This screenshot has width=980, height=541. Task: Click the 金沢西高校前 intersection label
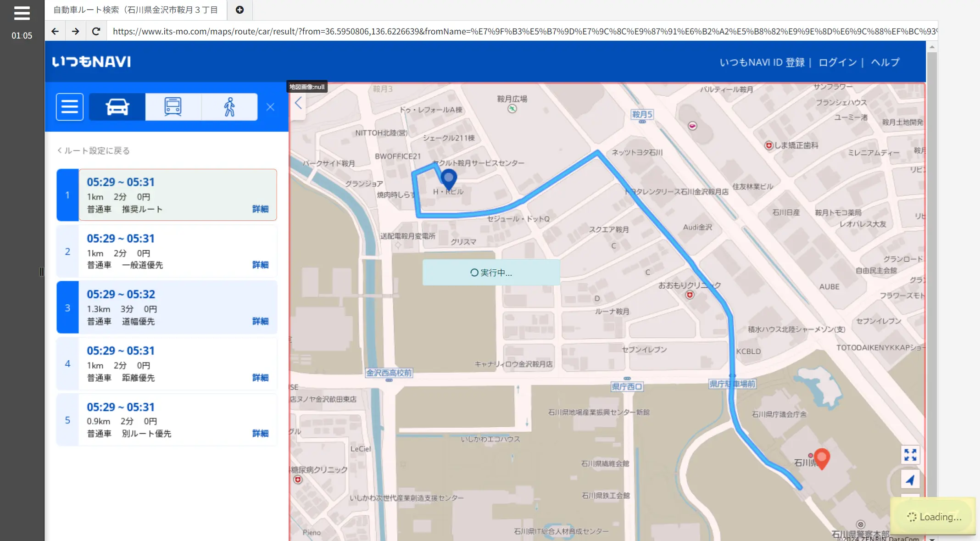pyautogui.click(x=389, y=373)
